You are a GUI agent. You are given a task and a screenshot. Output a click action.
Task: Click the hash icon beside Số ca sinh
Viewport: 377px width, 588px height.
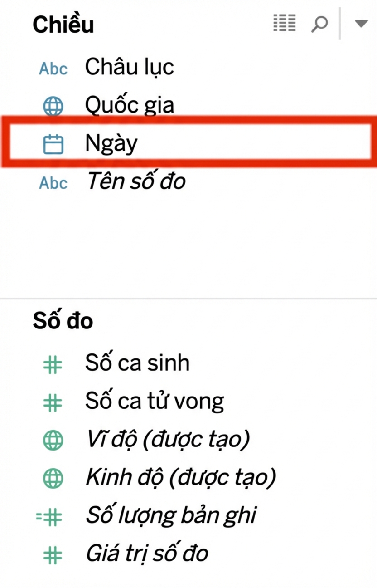tap(53, 364)
